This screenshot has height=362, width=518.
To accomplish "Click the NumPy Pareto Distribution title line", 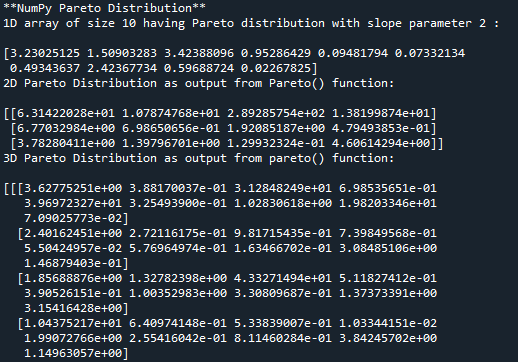I will coord(104,8).
